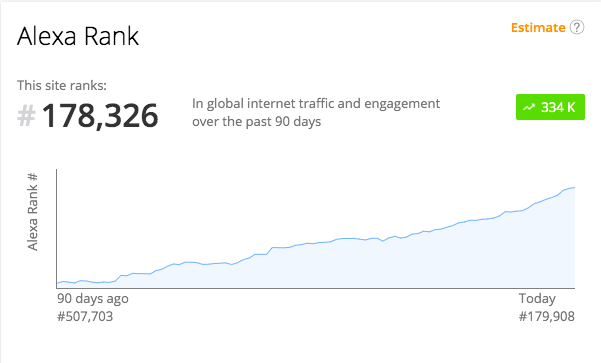Click the 'over the past 90 days' text
This screenshot has height=363, width=601.
(x=256, y=122)
